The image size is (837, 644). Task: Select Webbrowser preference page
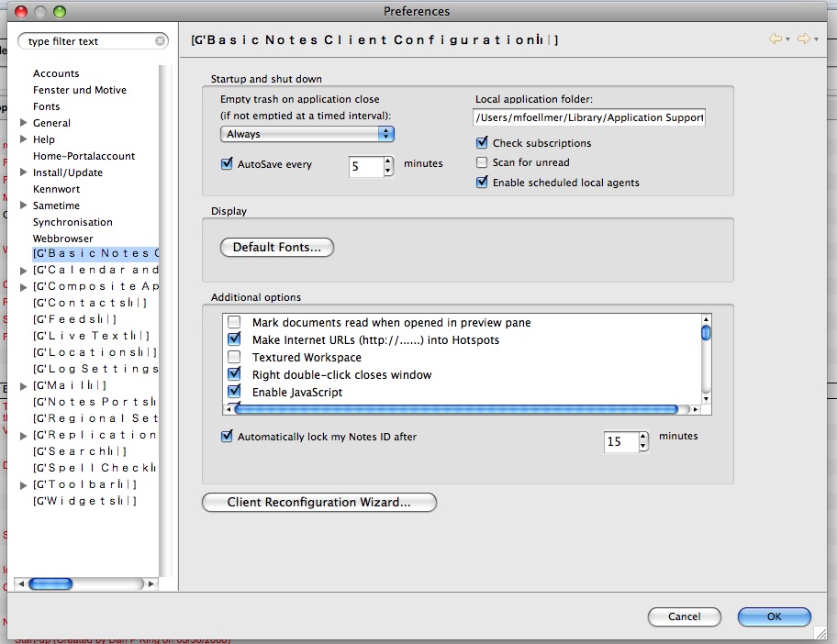click(63, 239)
